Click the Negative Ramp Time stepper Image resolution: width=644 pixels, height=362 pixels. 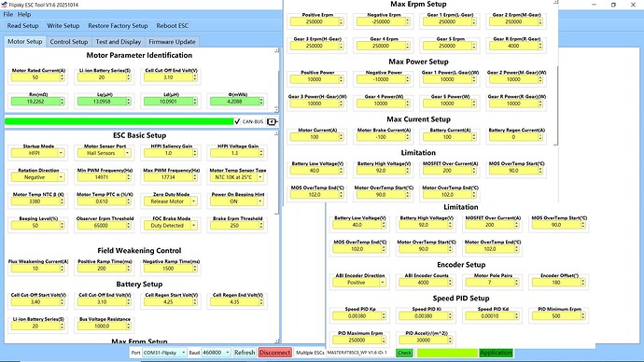point(195,269)
